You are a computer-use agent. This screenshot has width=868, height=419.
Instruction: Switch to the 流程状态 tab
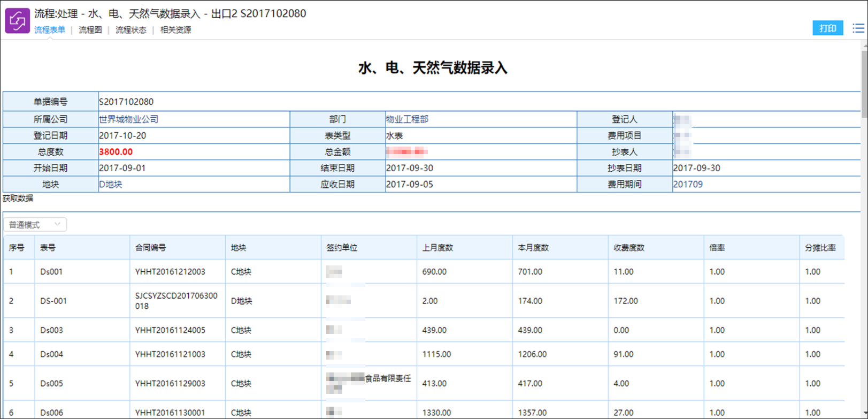coord(131,30)
